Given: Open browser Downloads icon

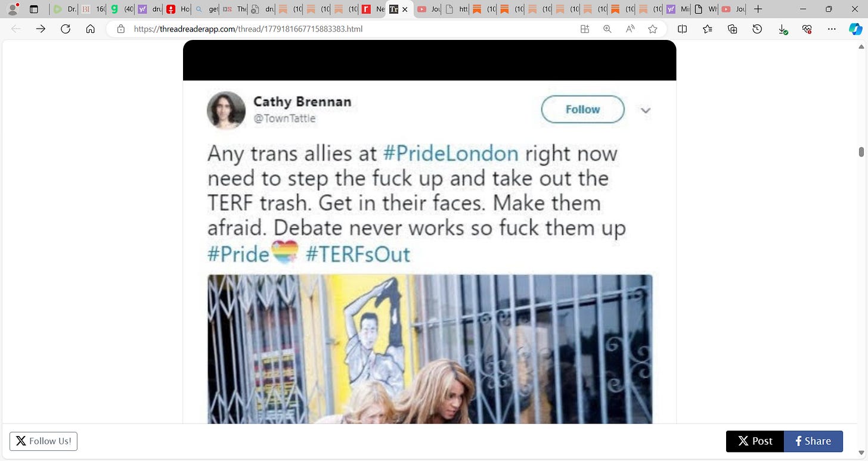Looking at the screenshot, I should 783,29.
